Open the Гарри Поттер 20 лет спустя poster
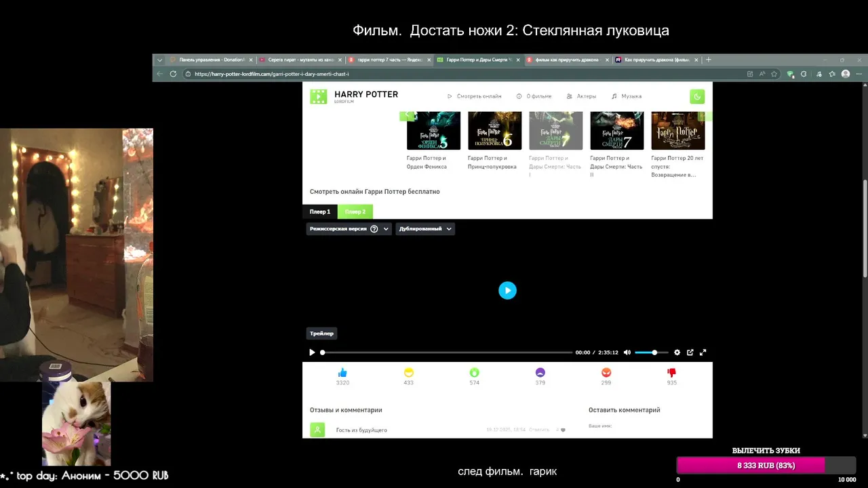The height and width of the screenshot is (488, 868). click(677, 131)
